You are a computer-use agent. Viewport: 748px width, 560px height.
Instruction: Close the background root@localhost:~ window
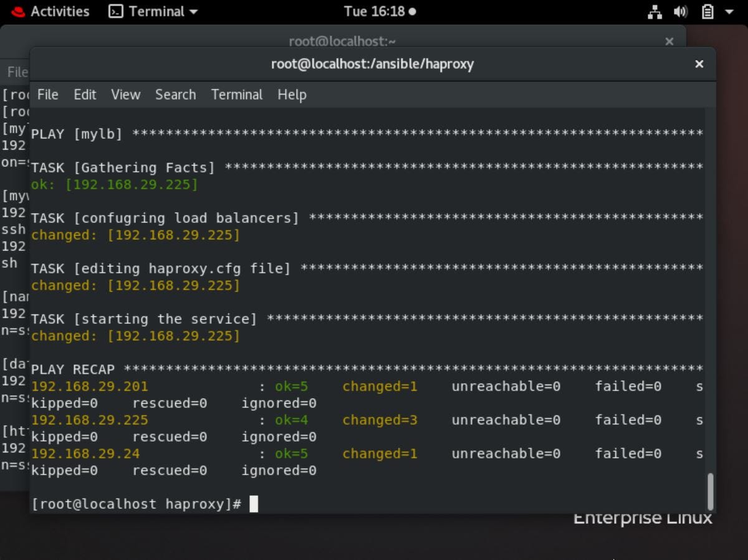(x=669, y=41)
